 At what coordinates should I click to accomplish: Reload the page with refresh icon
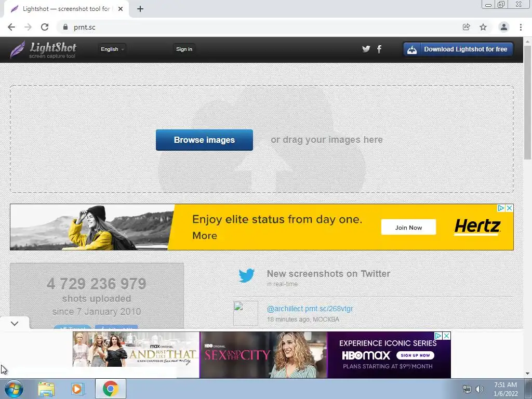(45, 27)
